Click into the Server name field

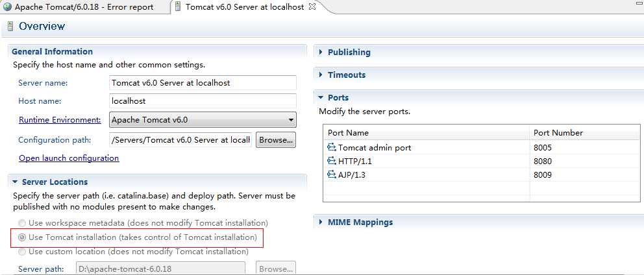click(x=203, y=82)
